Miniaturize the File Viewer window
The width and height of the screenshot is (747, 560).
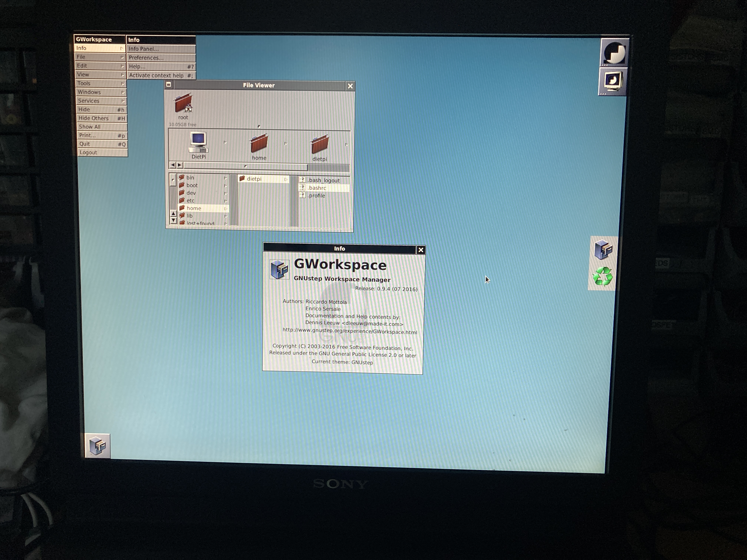(169, 85)
